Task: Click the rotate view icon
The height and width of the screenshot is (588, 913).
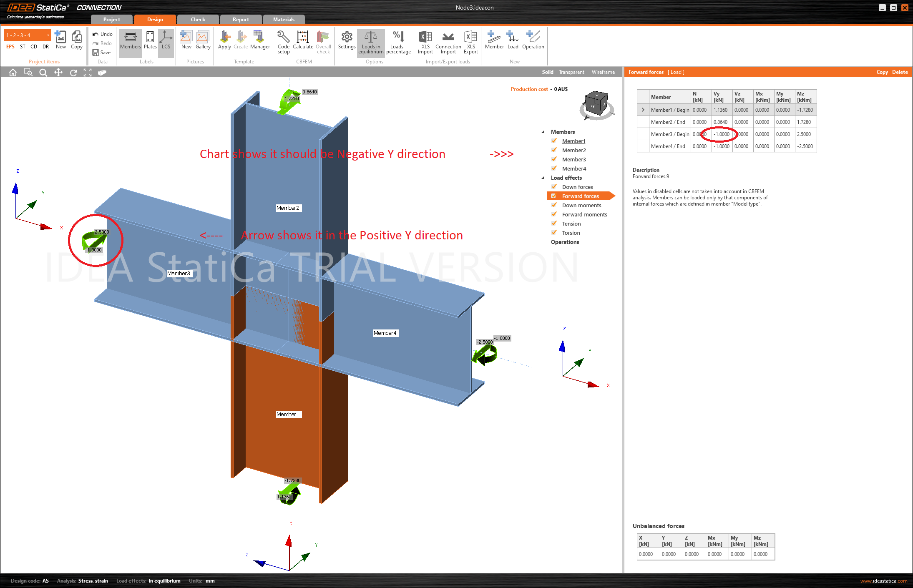Action: 73,73
